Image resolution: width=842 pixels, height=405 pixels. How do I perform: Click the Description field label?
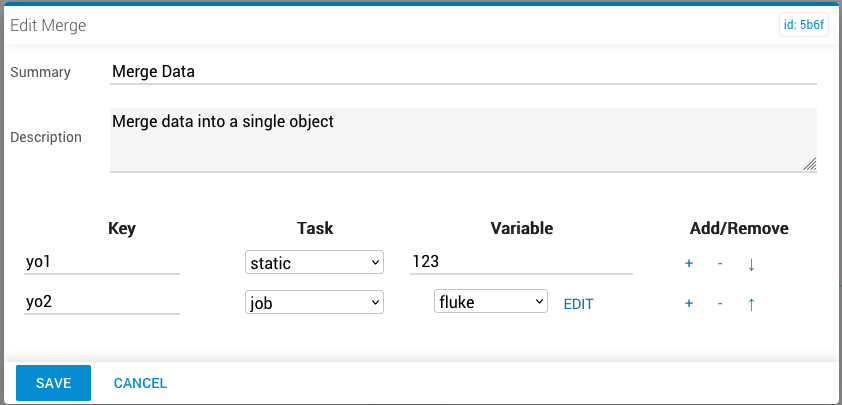tap(46, 137)
